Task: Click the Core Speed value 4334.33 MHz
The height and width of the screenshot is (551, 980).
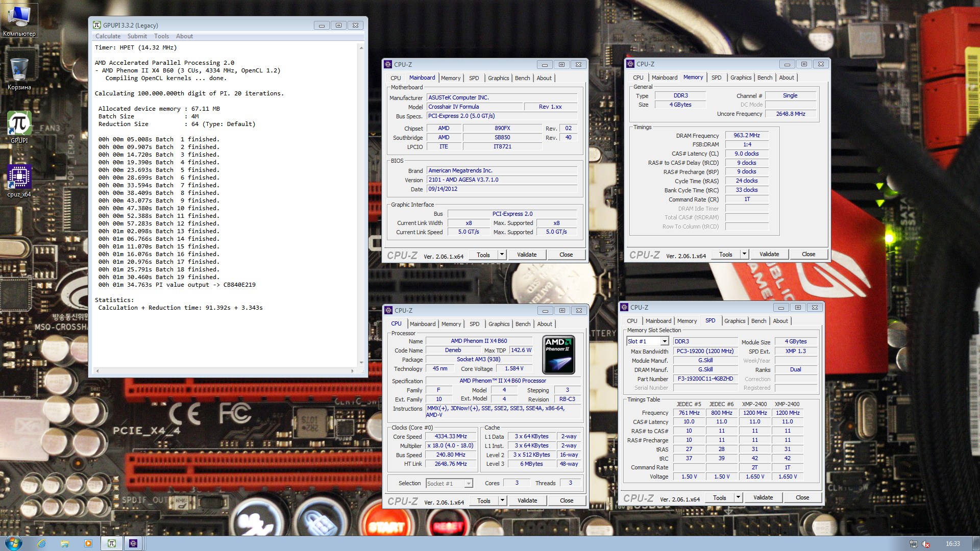Action: point(451,436)
